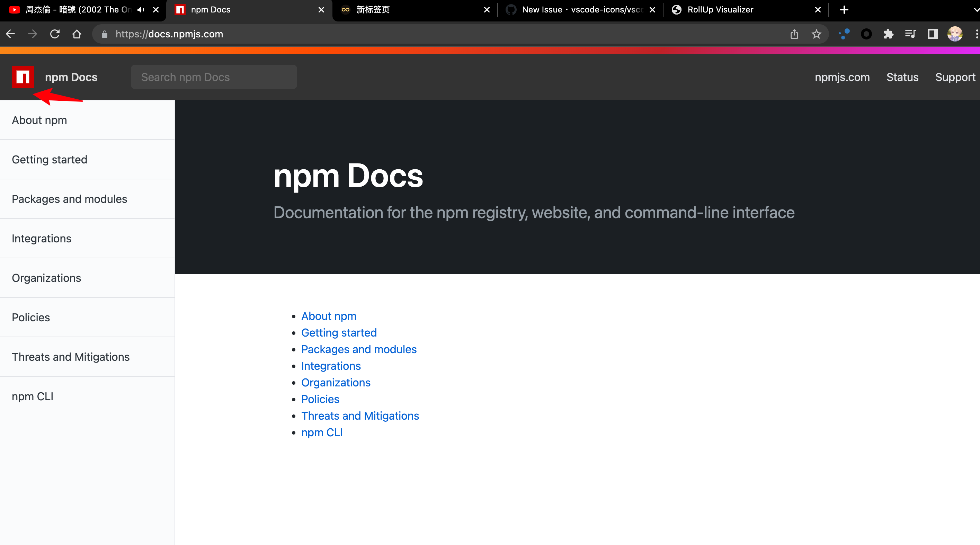Reload the page with refresh icon
The width and height of the screenshot is (980, 545).
click(x=55, y=34)
